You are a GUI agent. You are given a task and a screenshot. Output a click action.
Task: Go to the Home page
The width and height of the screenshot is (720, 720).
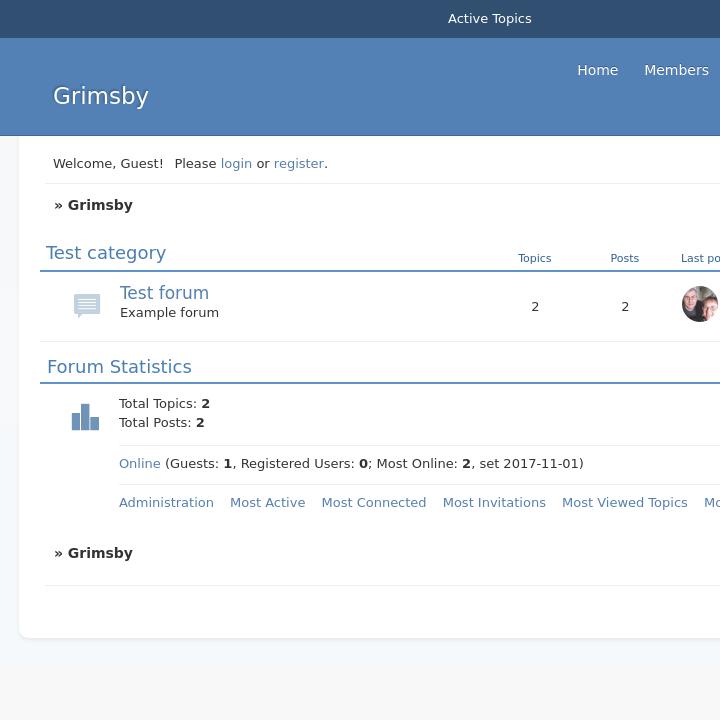click(597, 70)
